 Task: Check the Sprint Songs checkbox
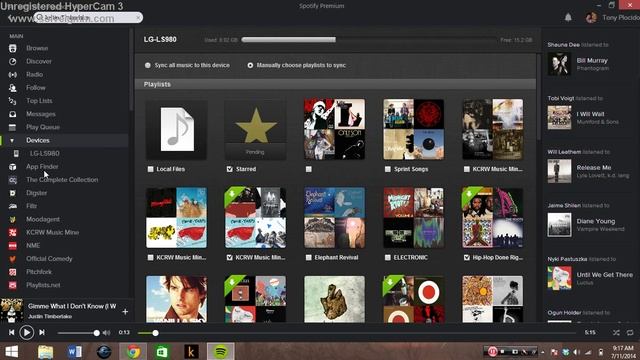(387, 169)
